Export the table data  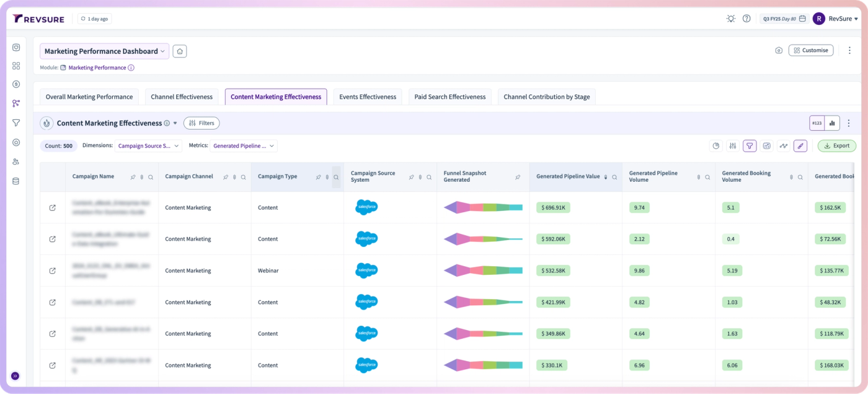point(837,146)
